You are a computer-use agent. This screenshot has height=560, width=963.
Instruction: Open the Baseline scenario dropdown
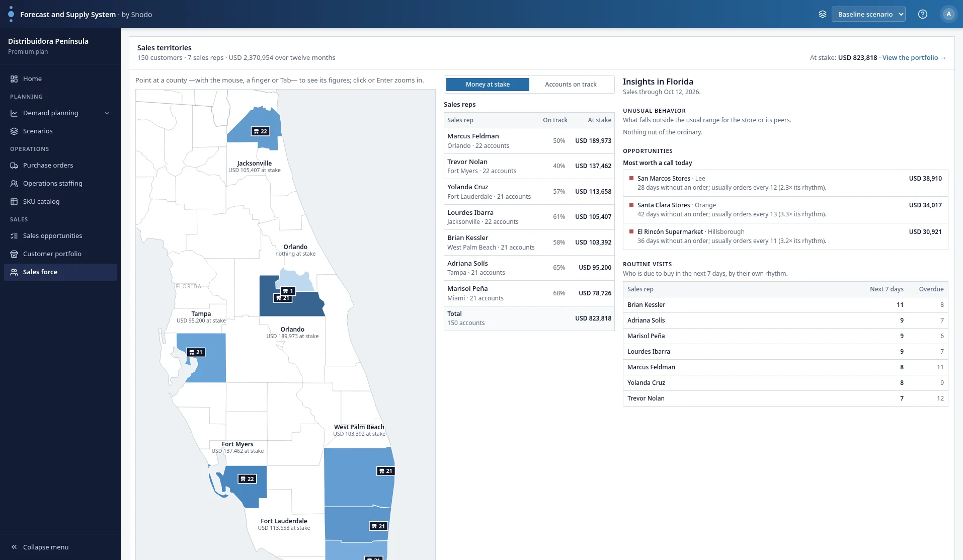(868, 14)
